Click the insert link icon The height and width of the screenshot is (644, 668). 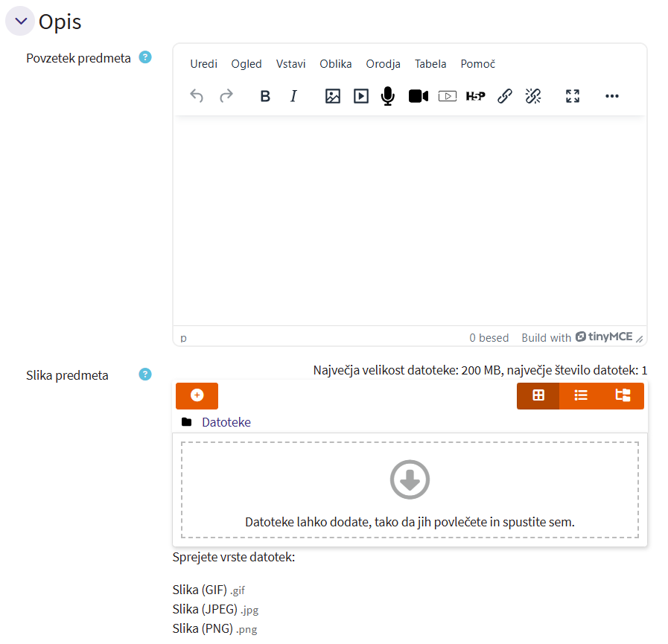[x=505, y=96]
